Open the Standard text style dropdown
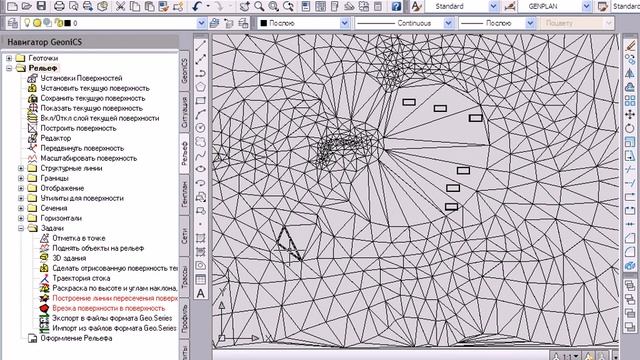The image size is (640, 360). click(x=493, y=6)
